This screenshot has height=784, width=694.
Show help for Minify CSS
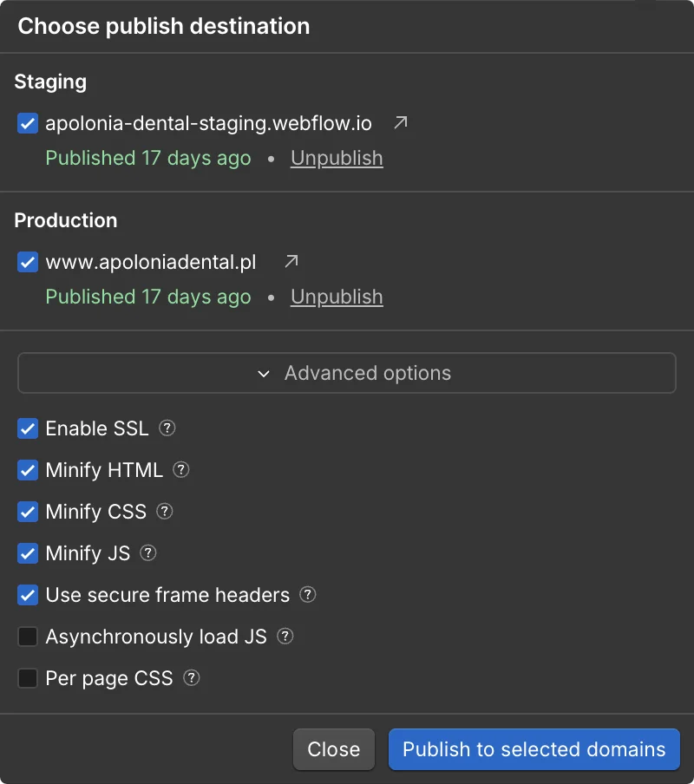pyautogui.click(x=165, y=511)
